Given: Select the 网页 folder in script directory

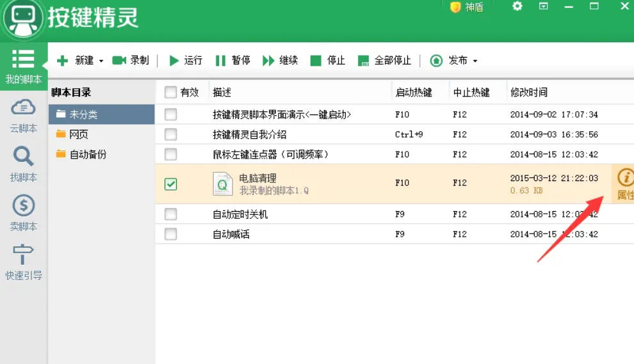Looking at the screenshot, I should point(78,134).
